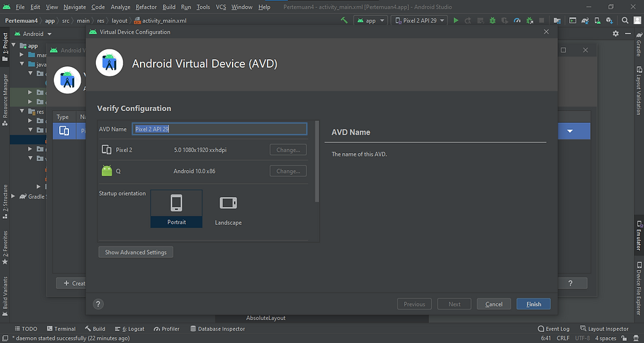Click Attach Debugger to Android Process icon
This screenshot has width=644, height=343.
pyautogui.click(x=530, y=20)
